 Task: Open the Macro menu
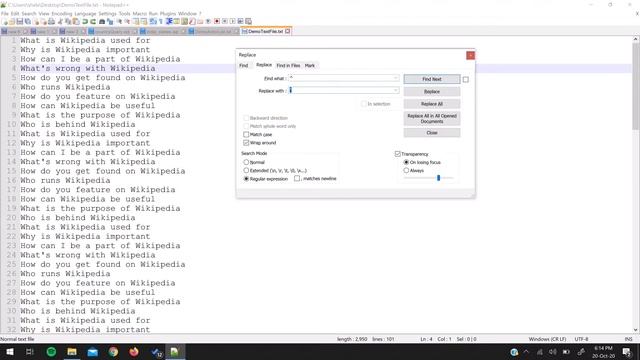[x=140, y=13]
